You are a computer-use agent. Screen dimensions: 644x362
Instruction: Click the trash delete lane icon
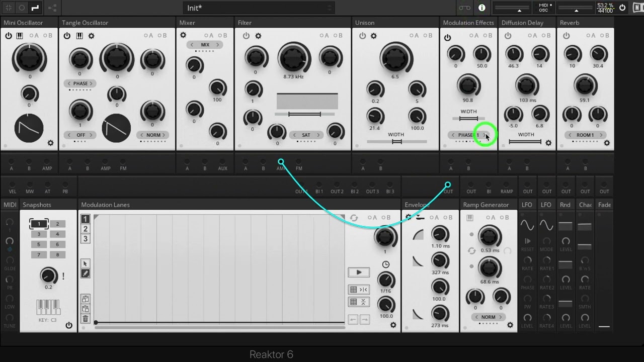tap(85, 319)
